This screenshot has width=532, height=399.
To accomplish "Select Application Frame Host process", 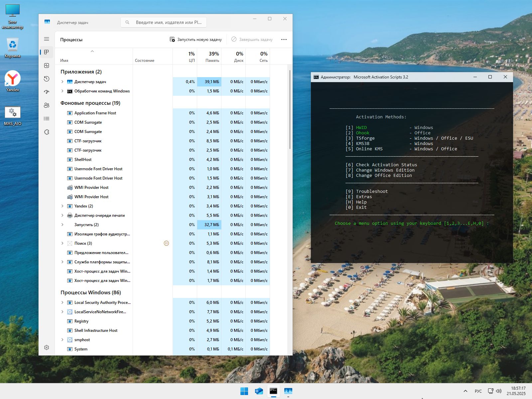I will (162, 113).
